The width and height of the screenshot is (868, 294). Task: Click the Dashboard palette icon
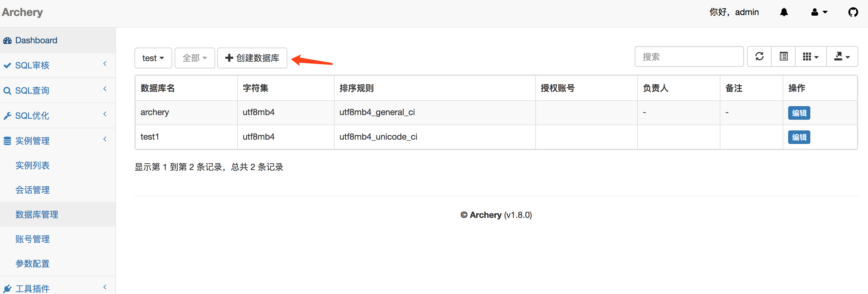point(7,40)
